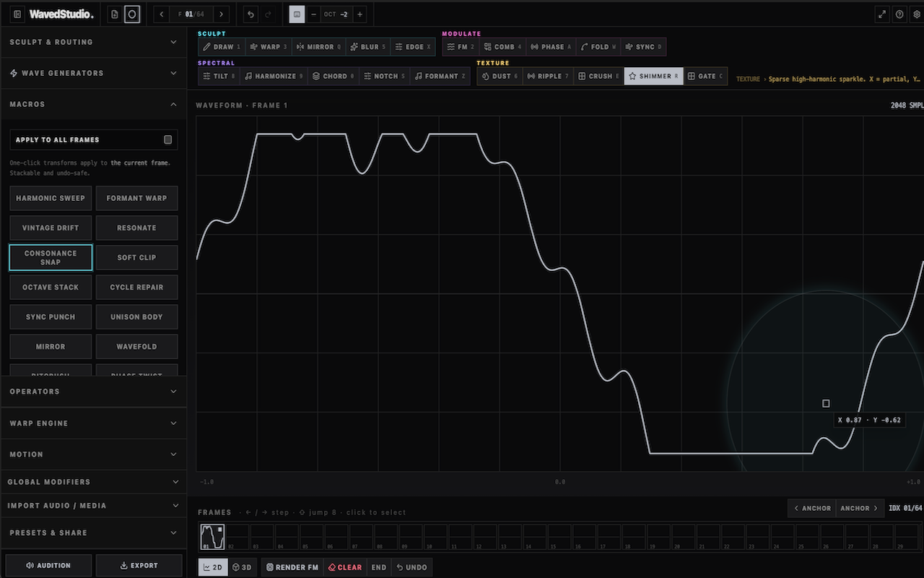Apply the Vintage Drift macro
This screenshot has width=924, height=578.
click(x=51, y=228)
